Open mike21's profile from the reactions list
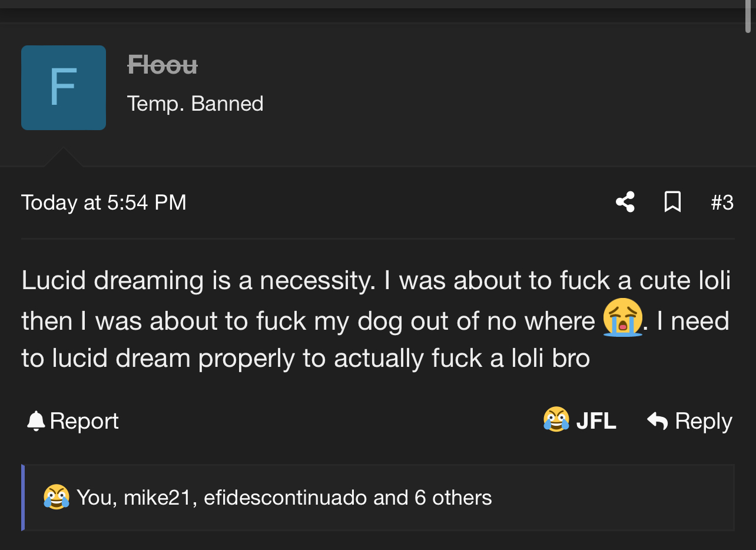Screen dimensions: 756x550 (160, 498)
